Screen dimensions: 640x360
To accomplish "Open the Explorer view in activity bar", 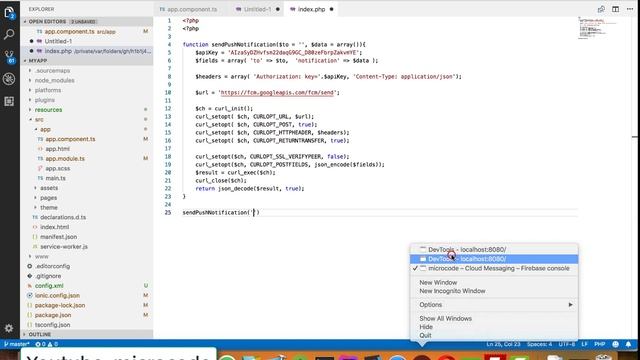I will [x=9, y=13].
